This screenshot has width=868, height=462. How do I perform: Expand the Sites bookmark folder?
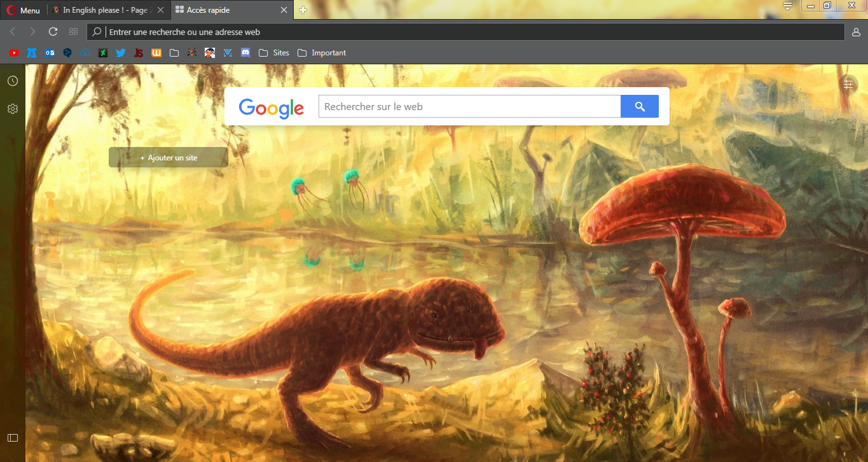(x=274, y=53)
